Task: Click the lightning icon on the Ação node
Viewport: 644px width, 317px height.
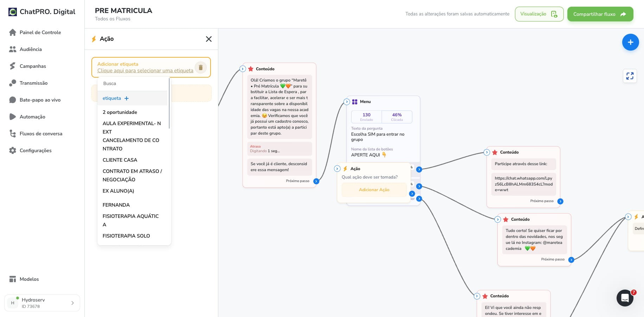Action: (345, 169)
